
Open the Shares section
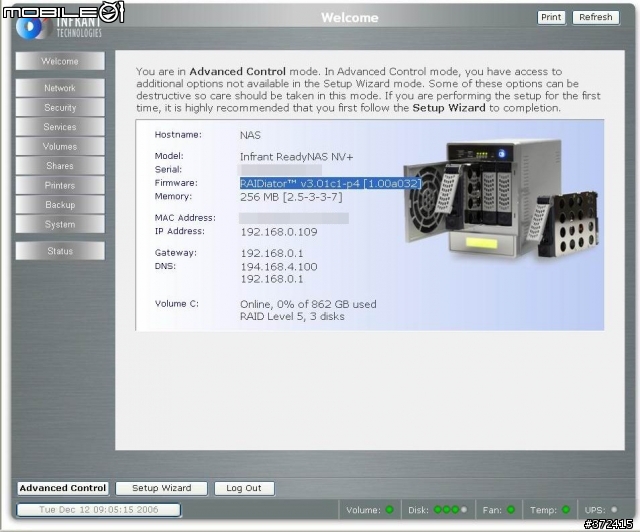click(60, 166)
